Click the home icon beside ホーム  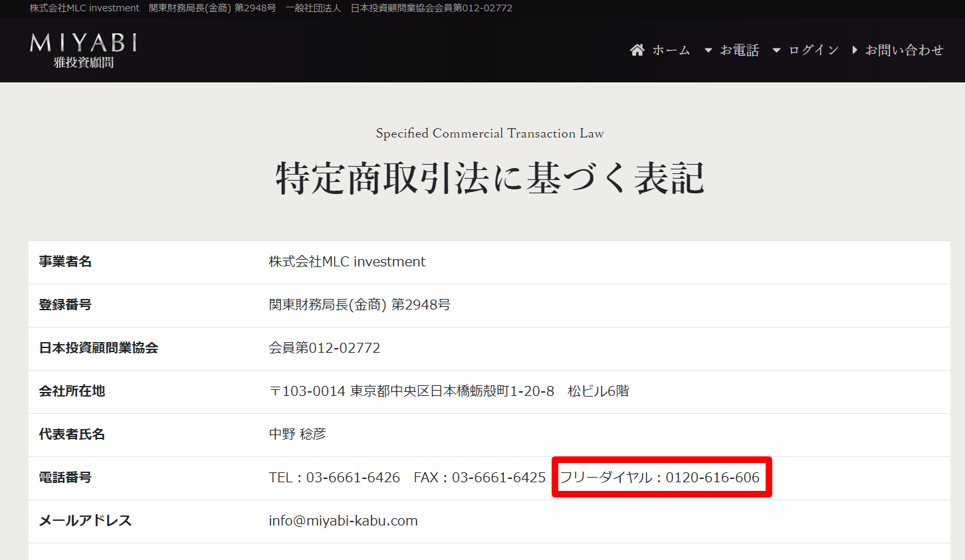[x=637, y=50]
